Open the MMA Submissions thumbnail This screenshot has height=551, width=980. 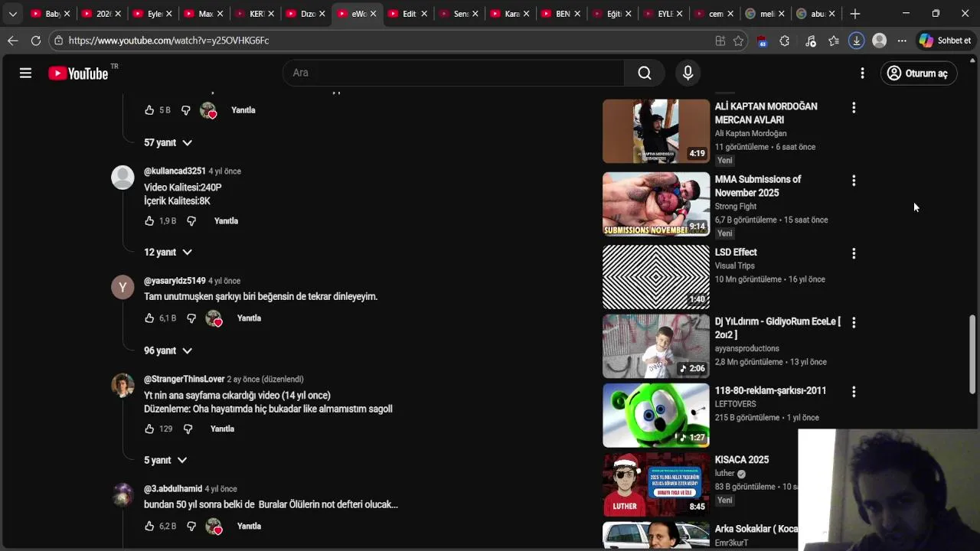pos(656,204)
